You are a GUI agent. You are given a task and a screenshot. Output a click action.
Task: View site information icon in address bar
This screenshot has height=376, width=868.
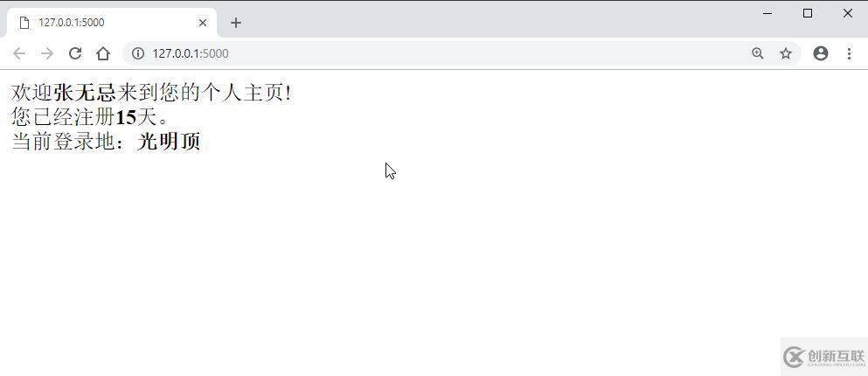pos(138,53)
